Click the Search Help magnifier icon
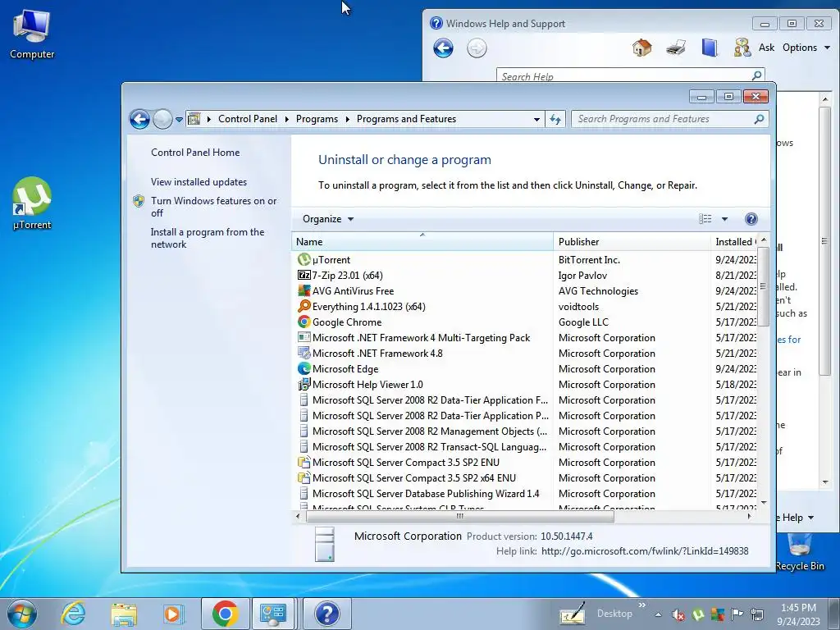840x630 pixels. click(x=756, y=75)
